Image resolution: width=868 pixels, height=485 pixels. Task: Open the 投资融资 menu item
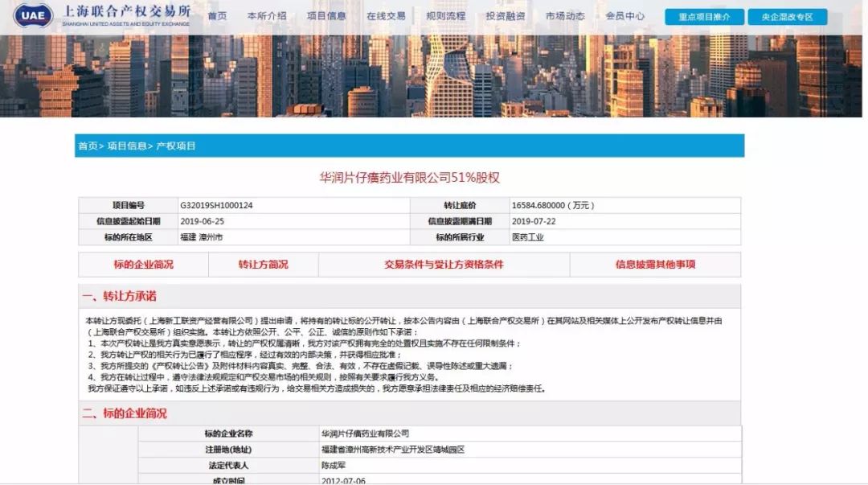coord(506,16)
